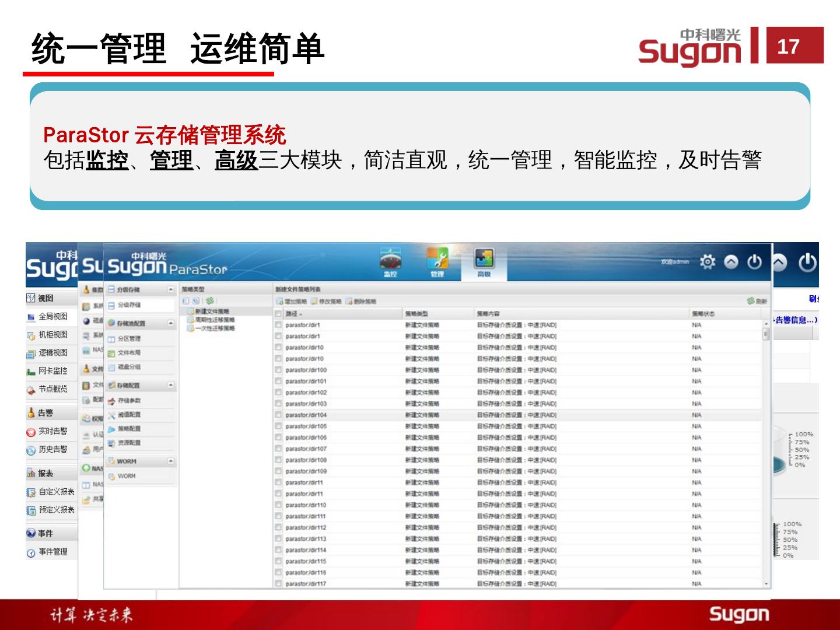This screenshot has height=630, width=840.
Task: Tick the select-all checkbox in table header
Action: 278,314
